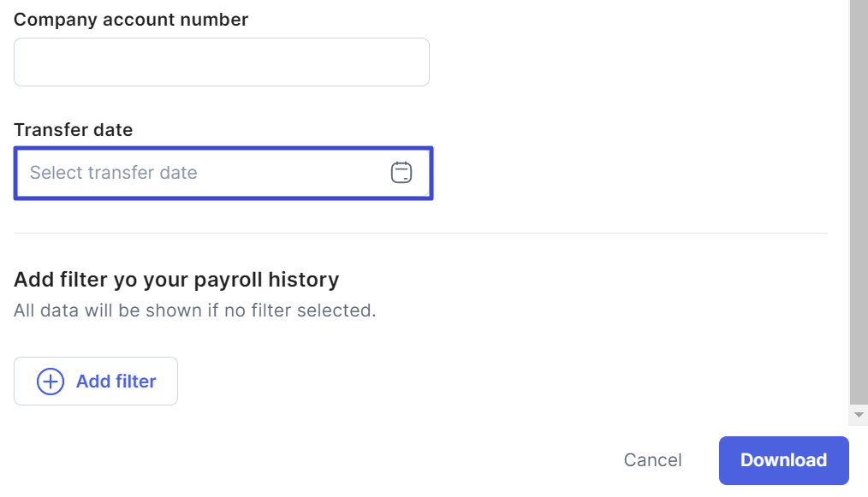Select the 'Add filter' text label
Viewport: 868px width, 497px height.
[116, 382]
